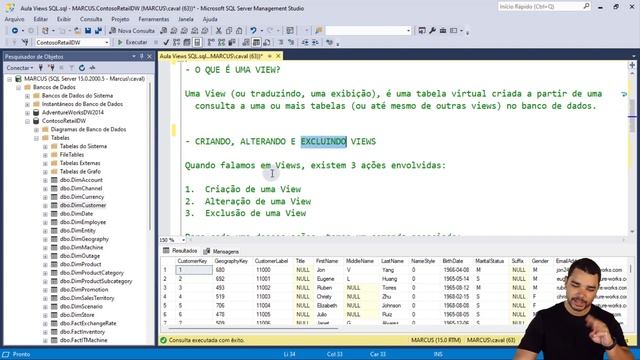Click the increase indent icon
The image size is (640, 360).
click(x=315, y=42)
